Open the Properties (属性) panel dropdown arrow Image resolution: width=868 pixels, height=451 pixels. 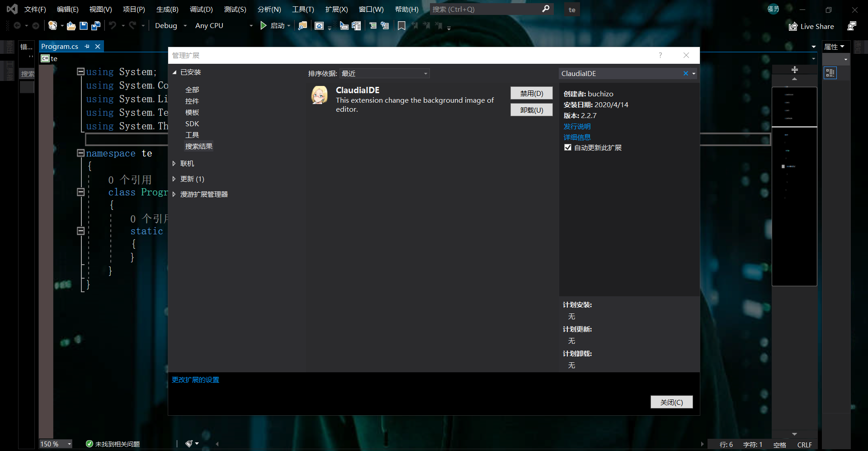(x=842, y=47)
